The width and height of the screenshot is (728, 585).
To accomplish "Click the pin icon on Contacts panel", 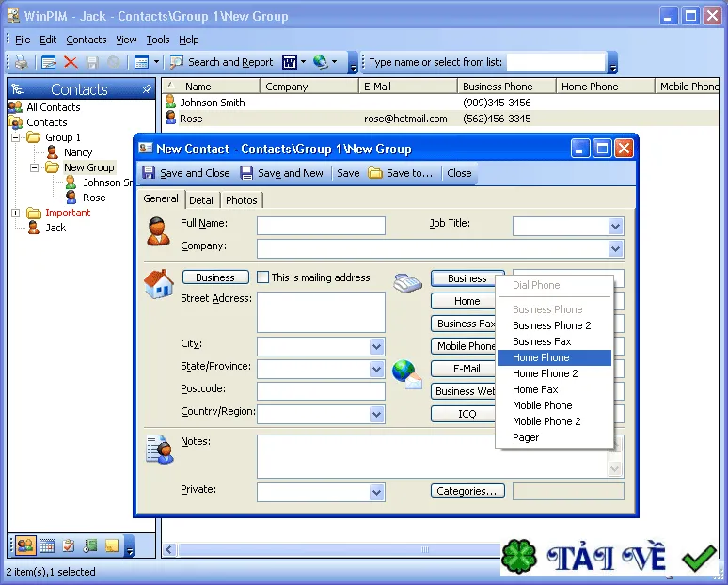I will 146,89.
